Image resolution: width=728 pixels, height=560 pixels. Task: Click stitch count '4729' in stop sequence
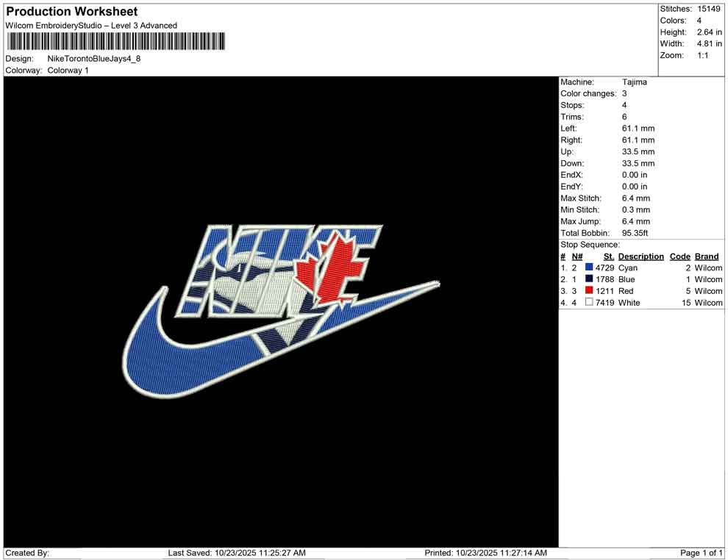(605, 268)
